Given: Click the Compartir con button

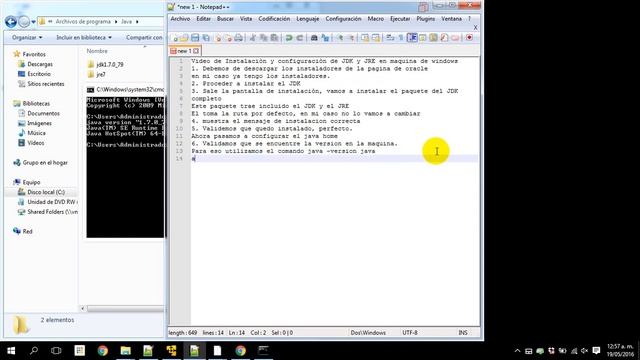Looking at the screenshot, I should 144,38.
